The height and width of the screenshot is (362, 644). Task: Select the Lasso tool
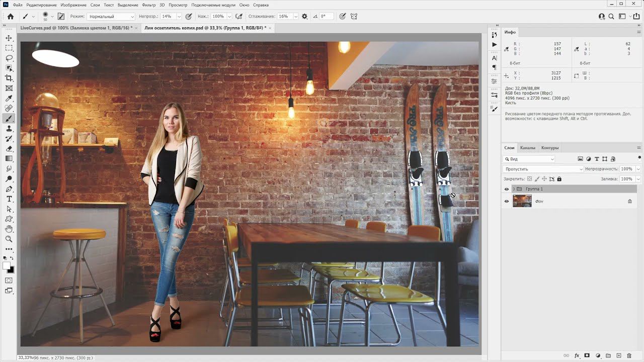coord(9,58)
